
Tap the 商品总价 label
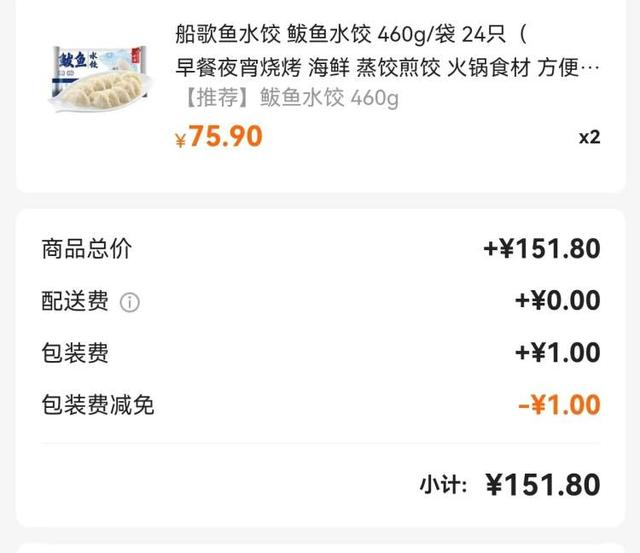(x=86, y=249)
